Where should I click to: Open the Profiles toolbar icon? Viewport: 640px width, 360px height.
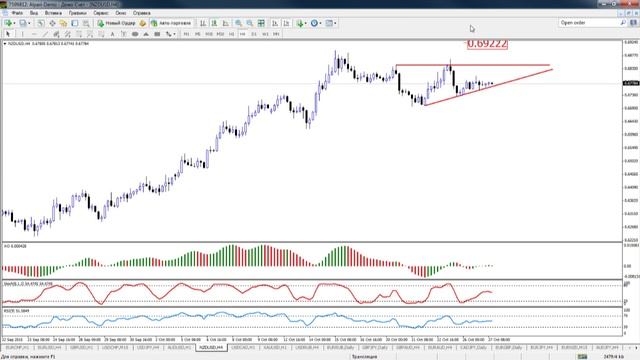22,23
